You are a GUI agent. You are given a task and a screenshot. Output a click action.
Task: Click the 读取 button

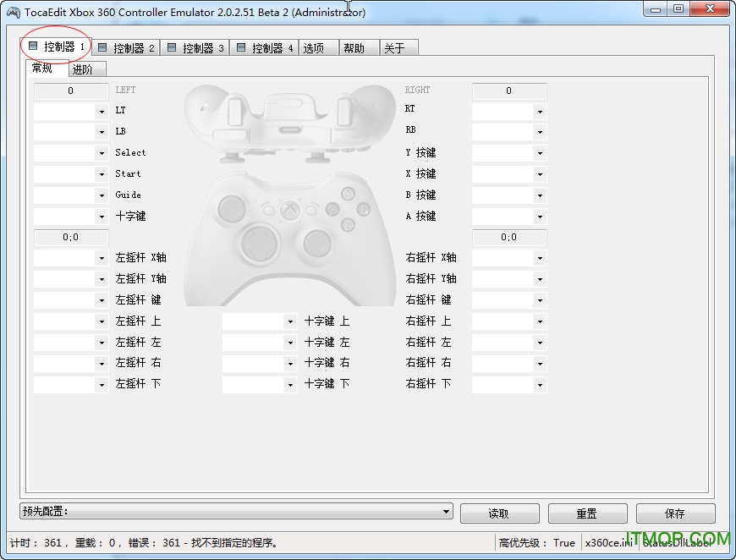tap(499, 513)
